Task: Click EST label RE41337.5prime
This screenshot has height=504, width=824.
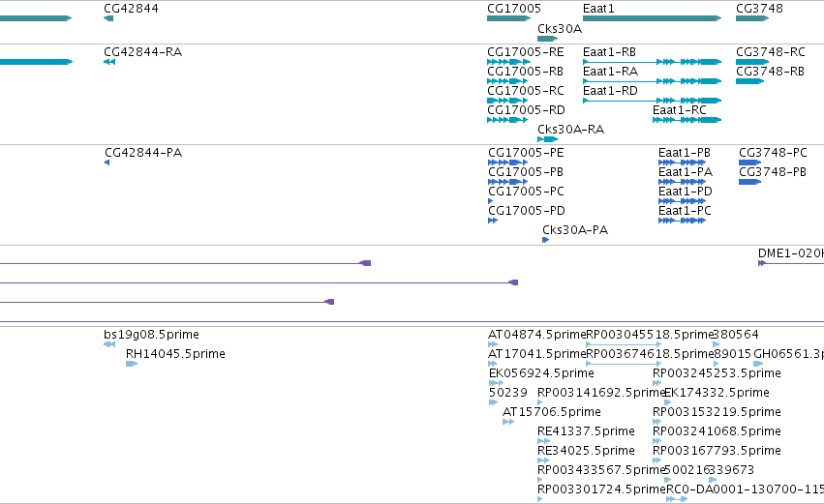Action: (586, 431)
